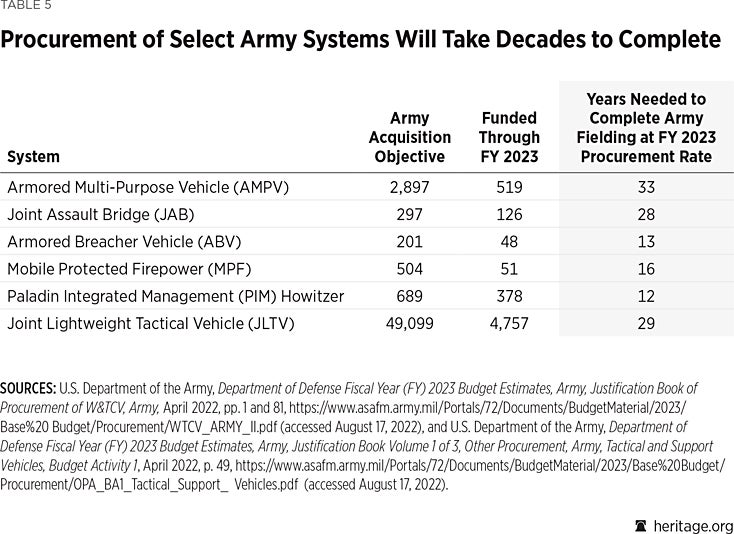Open the heritage.org link
This screenshot has height=534, width=734.
pyautogui.click(x=692, y=526)
